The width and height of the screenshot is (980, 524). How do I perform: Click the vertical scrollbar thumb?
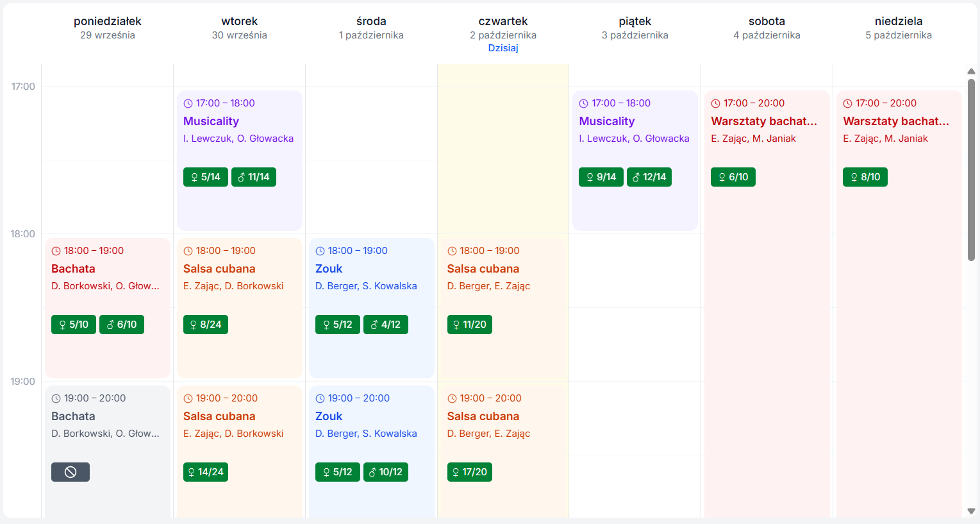pos(971,170)
